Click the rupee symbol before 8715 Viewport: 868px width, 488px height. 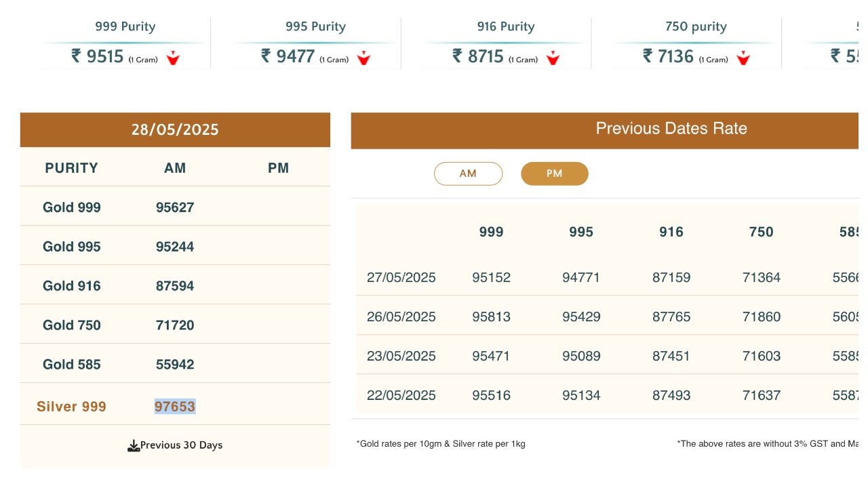[457, 56]
